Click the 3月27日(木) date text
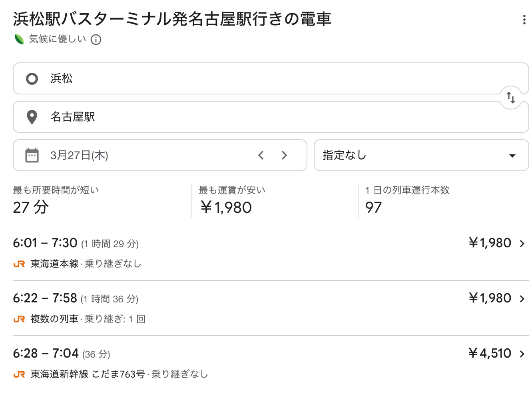The width and height of the screenshot is (532, 396). pyautogui.click(x=79, y=155)
